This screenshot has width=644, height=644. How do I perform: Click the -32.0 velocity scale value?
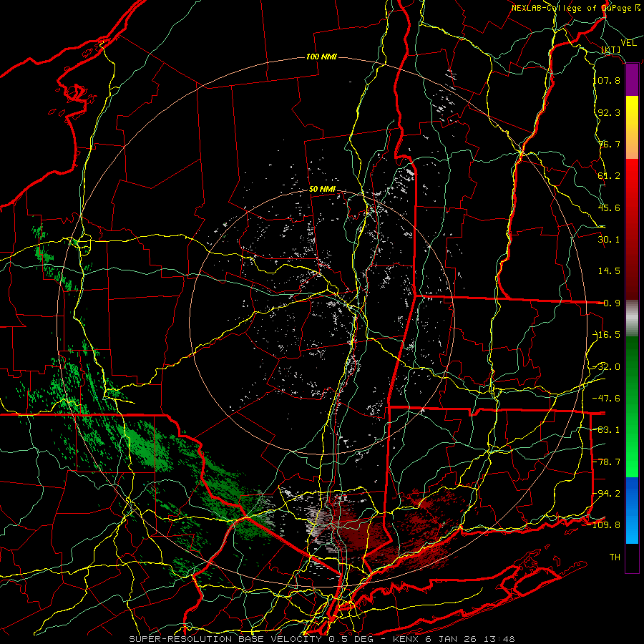coord(607,367)
